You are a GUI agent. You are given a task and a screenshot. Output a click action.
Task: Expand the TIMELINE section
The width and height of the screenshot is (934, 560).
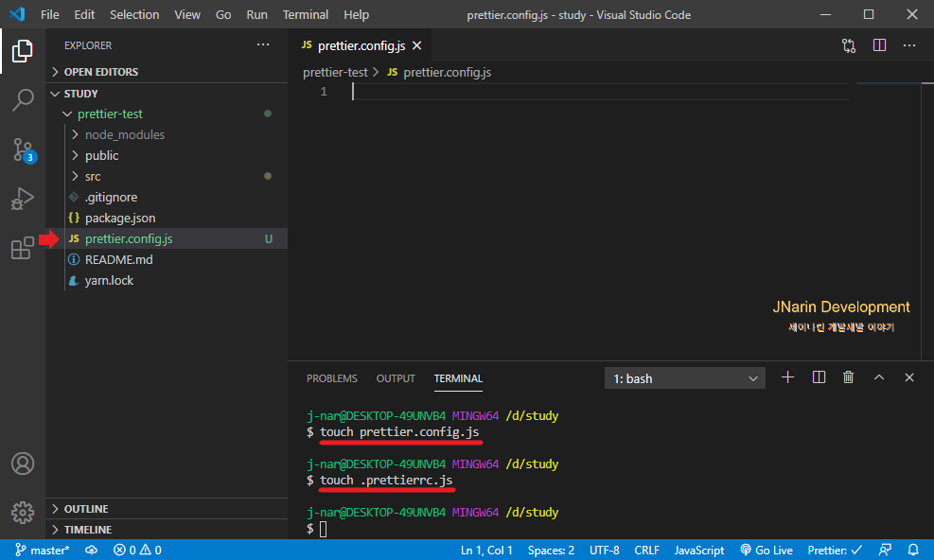click(x=167, y=530)
